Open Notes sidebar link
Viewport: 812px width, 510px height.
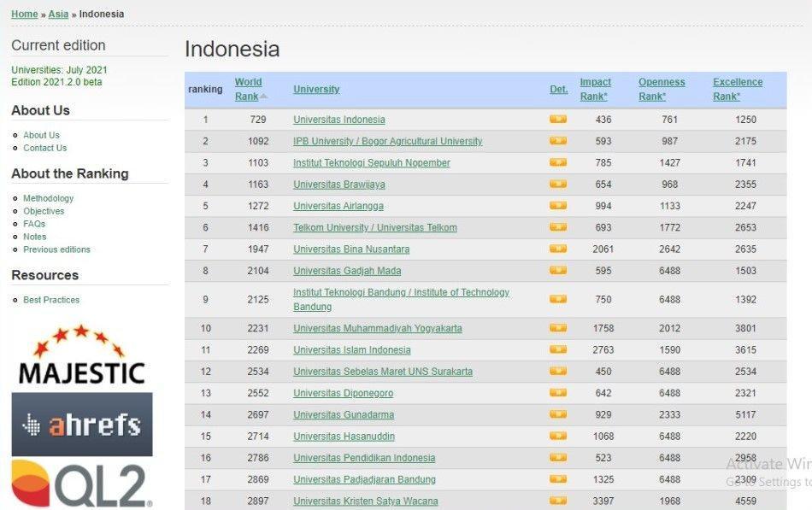(x=35, y=237)
